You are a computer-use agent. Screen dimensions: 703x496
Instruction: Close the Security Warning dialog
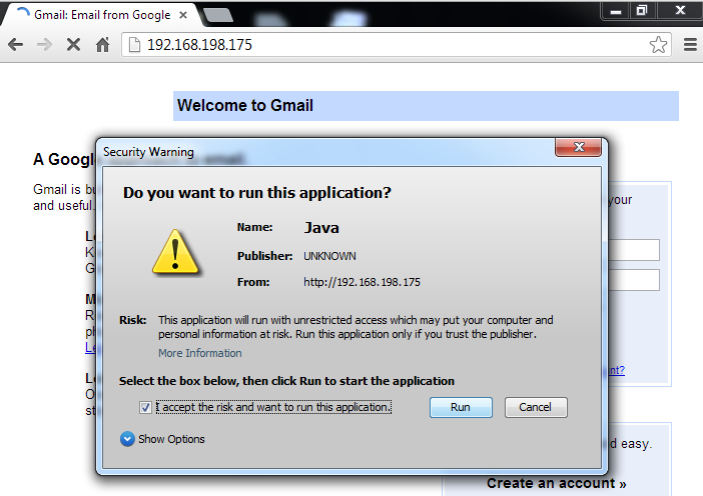pyautogui.click(x=578, y=147)
